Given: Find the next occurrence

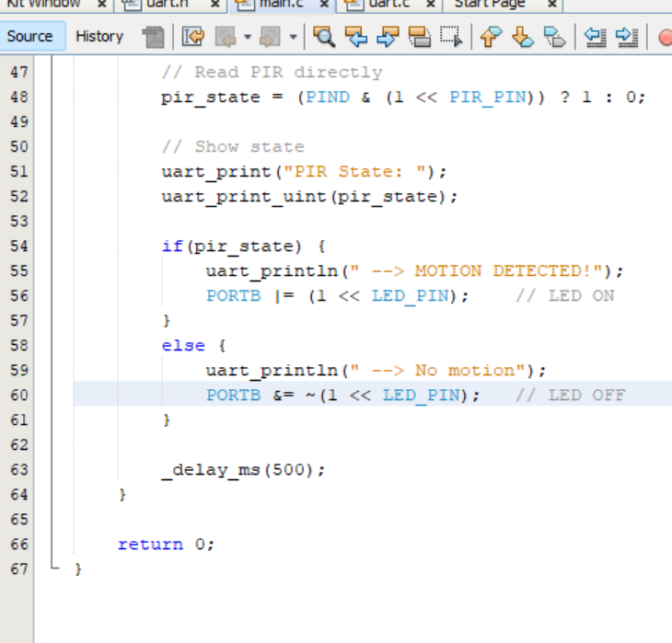Looking at the screenshot, I should click(x=388, y=37).
